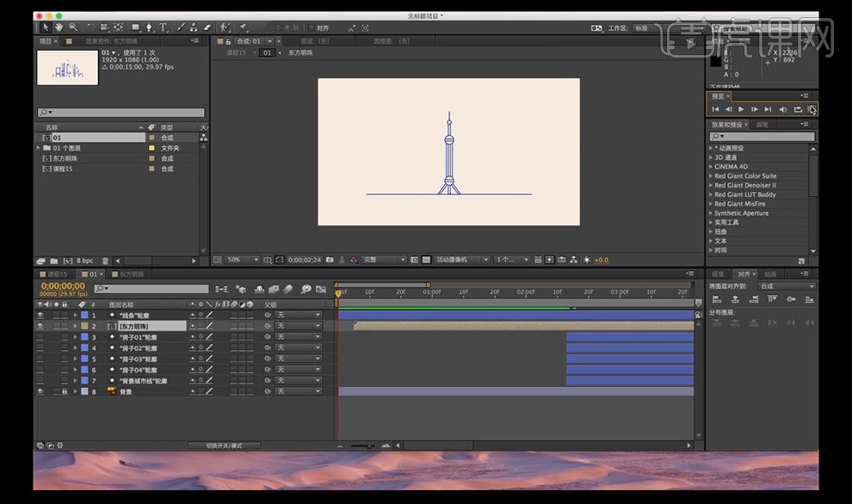Activate the Type text tool
Image resolution: width=852 pixels, height=504 pixels.
point(164,28)
